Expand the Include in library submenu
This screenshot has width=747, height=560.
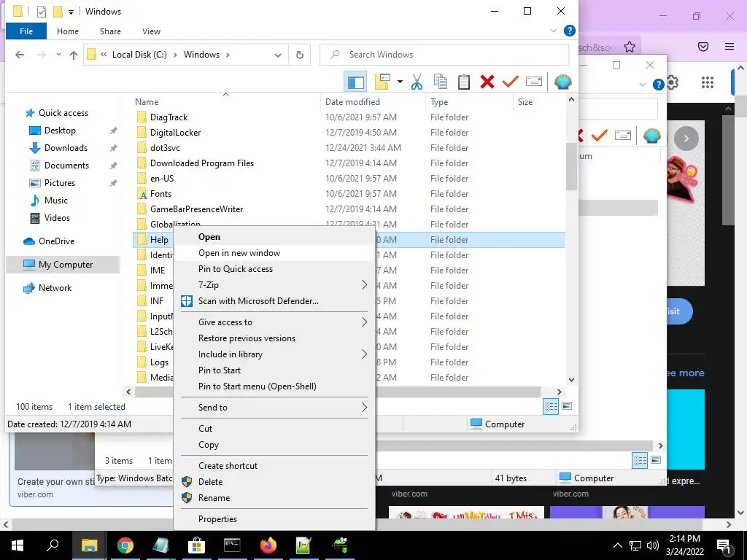(275, 355)
